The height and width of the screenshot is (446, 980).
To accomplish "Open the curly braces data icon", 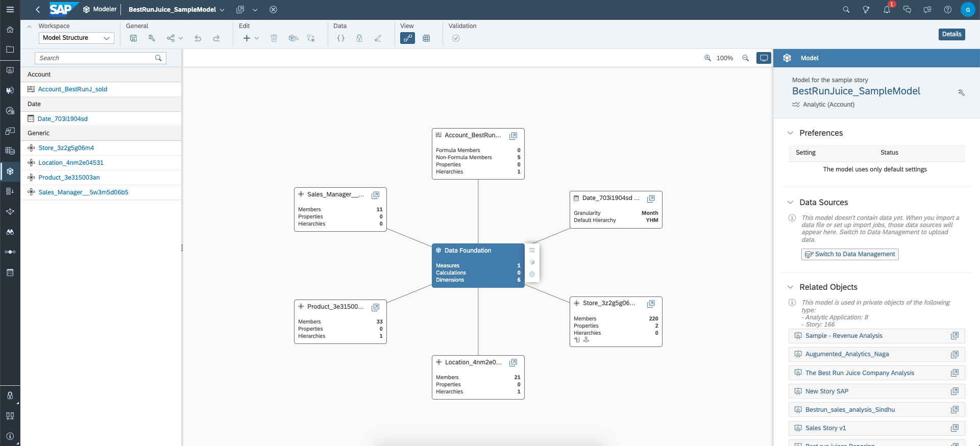I will pos(341,38).
